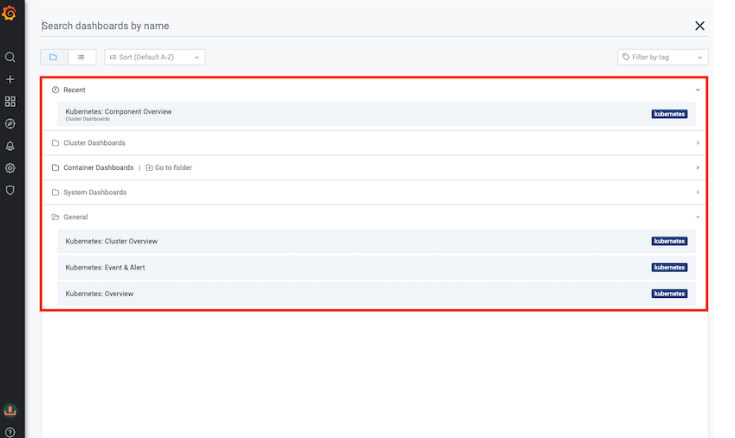Open the Server Admin shield icon
The image size is (735, 438).
10,190
